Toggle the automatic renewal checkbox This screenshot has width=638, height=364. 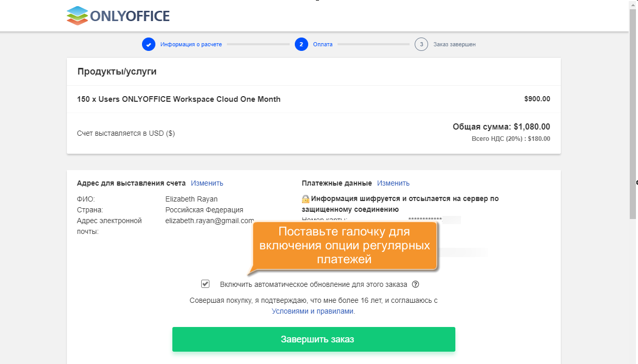pos(205,284)
